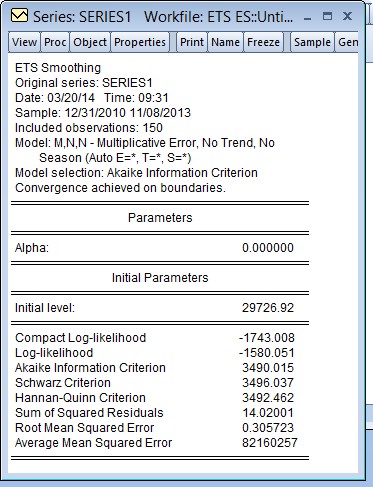
Task: Close the SERIES1 series window
Action: coord(347,16)
